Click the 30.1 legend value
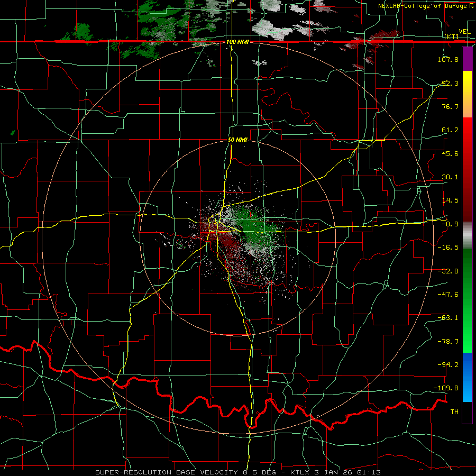This screenshot has width=476, height=476. coord(450,177)
